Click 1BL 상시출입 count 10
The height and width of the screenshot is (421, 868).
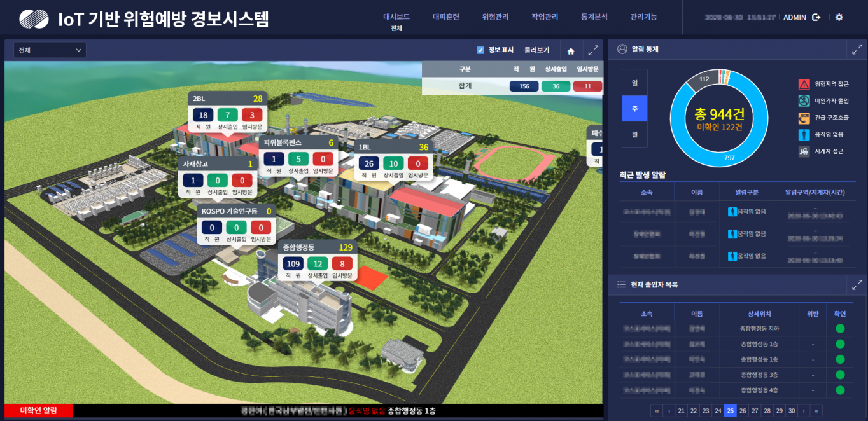(394, 164)
